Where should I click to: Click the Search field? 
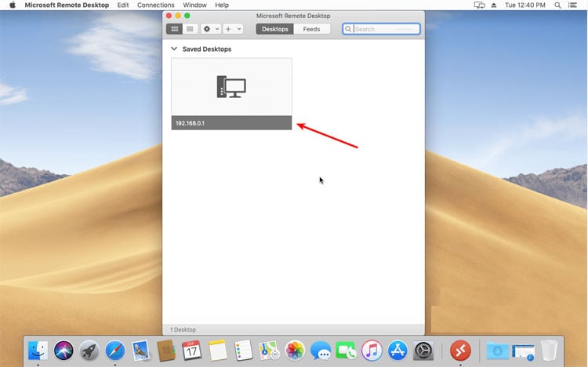381,29
